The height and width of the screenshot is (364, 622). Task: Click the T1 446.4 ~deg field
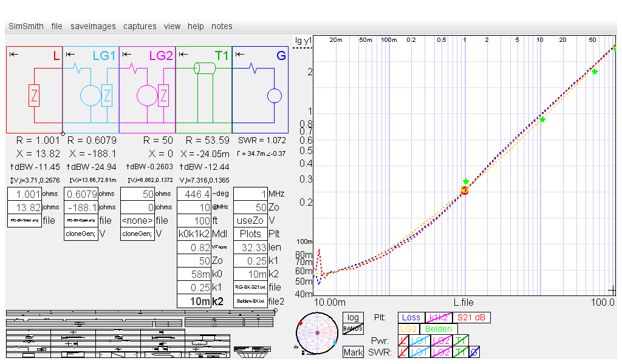point(194,194)
